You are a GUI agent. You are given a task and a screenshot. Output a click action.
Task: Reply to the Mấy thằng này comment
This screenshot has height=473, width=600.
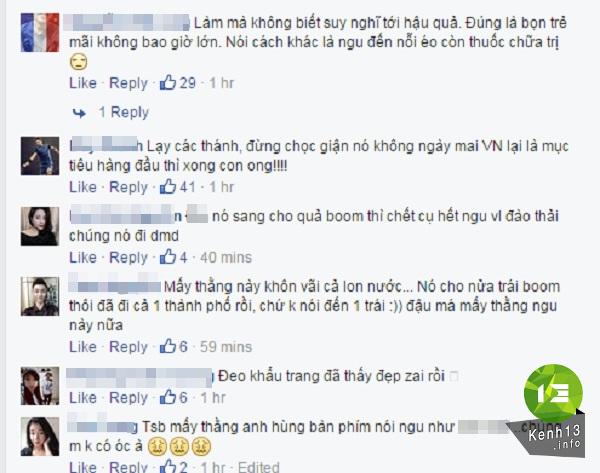tap(128, 347)
